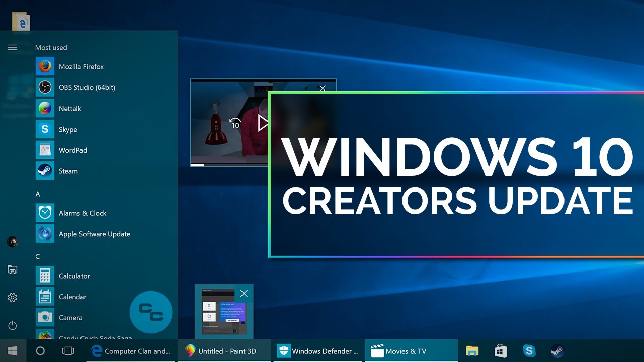
Task: Open File Explorer icon in Start sidebar
Action: pyautogui.click(x=13, y=270)
